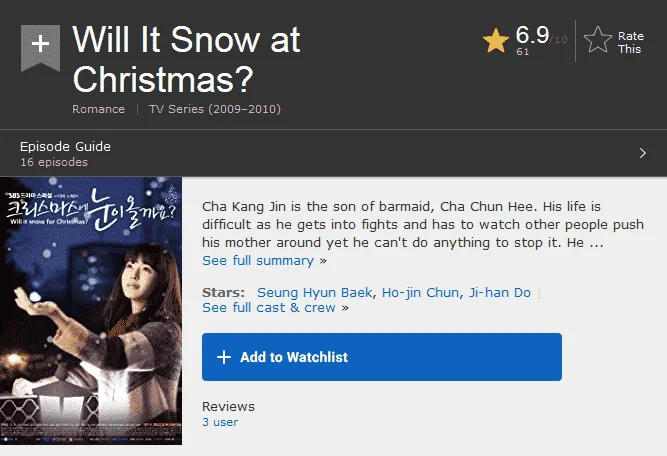
Task: Click plus icon in Watchlist button
Action: click(224, 357)
